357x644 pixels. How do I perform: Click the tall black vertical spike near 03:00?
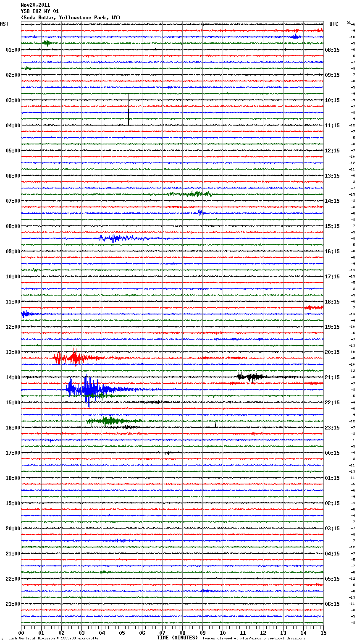(x=129, y=110)
